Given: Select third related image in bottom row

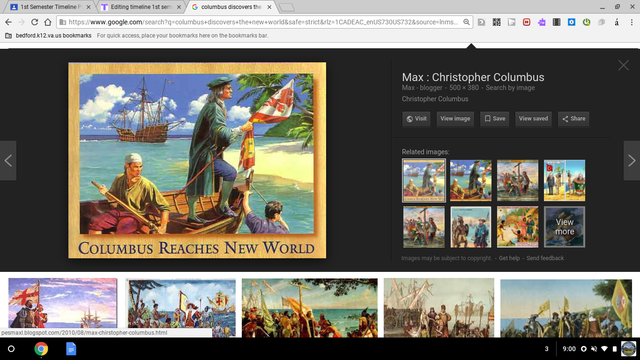Looking at the screenshot, I should coord(518,227).
